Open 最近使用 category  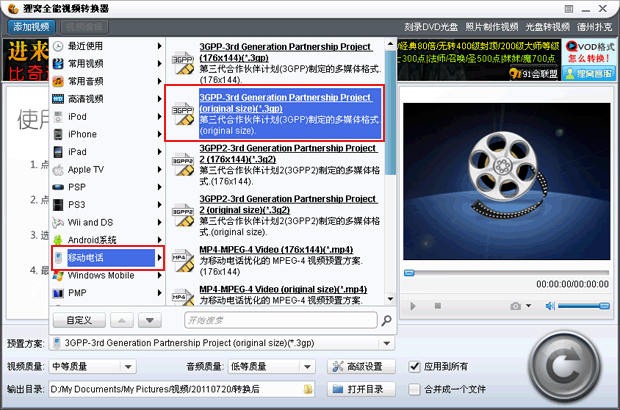tap(107, 46)
